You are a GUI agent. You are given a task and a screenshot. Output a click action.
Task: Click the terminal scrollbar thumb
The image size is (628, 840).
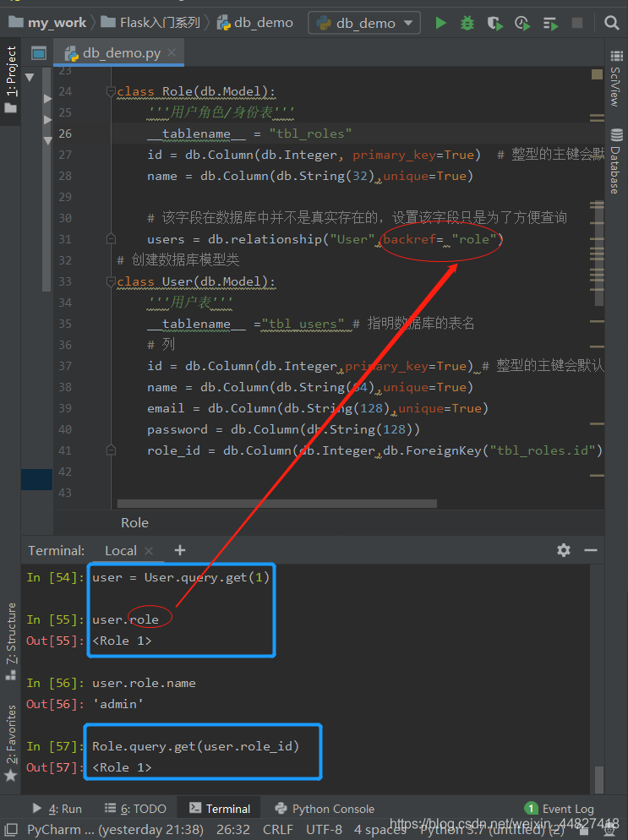pos(598,779)
